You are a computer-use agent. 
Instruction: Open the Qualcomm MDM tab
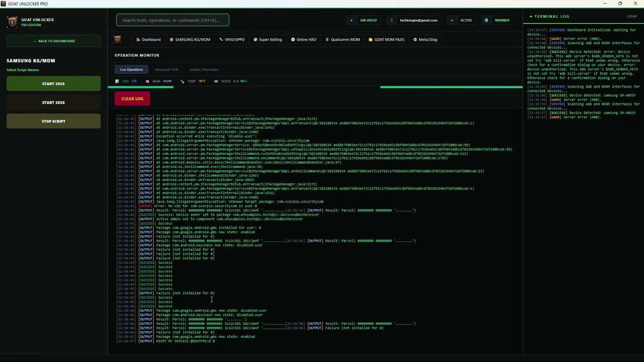tap(342, 40)
